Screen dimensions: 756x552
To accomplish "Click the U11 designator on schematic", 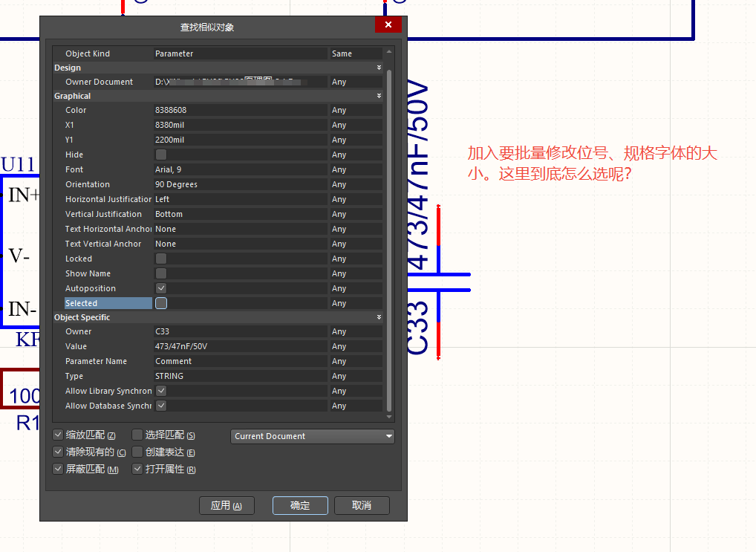I will click(x=17, y=164).
